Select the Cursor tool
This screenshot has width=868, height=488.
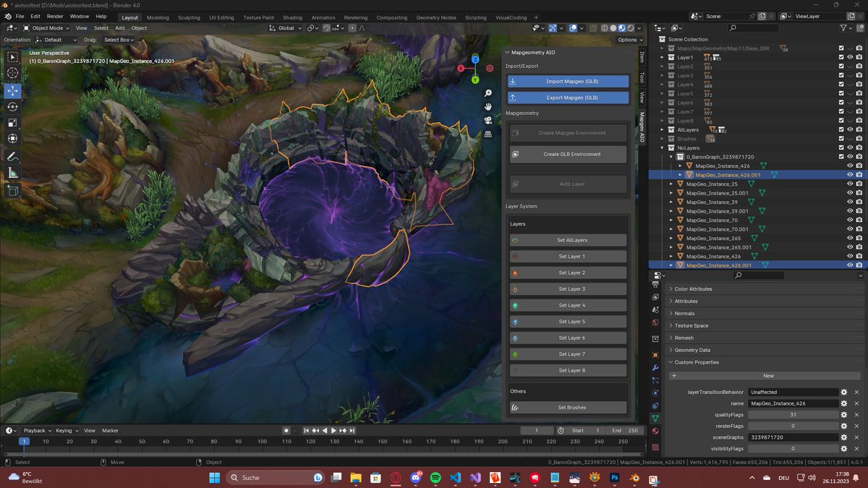coord(12,73)
